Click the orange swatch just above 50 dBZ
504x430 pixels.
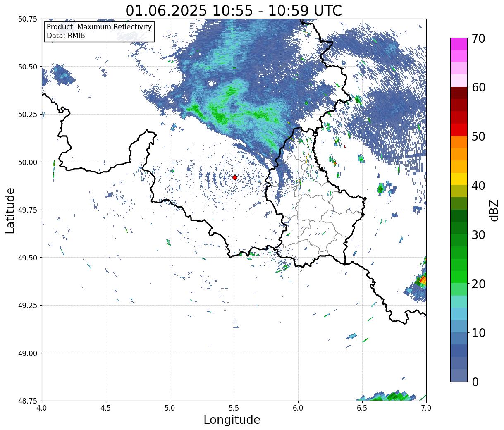tap(459, 142)
